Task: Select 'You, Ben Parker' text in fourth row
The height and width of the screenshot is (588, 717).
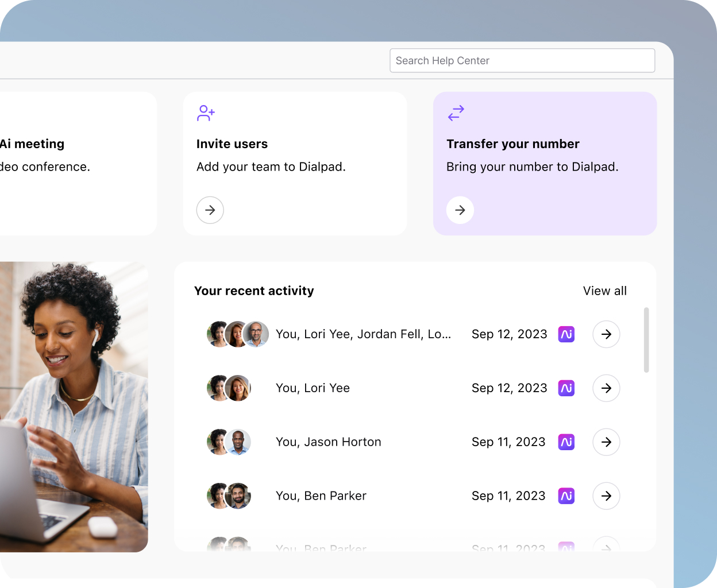Action: (x=321, y=496)
